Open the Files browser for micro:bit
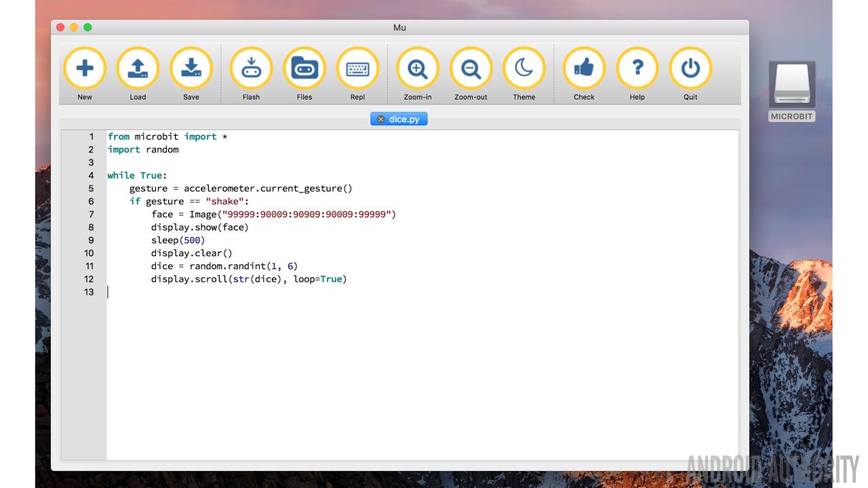This screenshot has width=868, height=488. (x=304, y=68)
